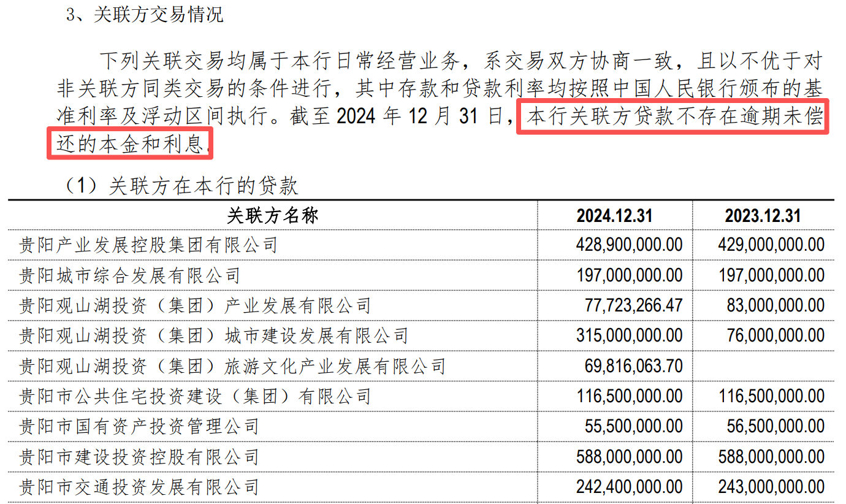The height and width of the screenshot is (504, 846).
Task: Click the 56,500,000.00 cell in the 2023 column
Action: [775, 426]
